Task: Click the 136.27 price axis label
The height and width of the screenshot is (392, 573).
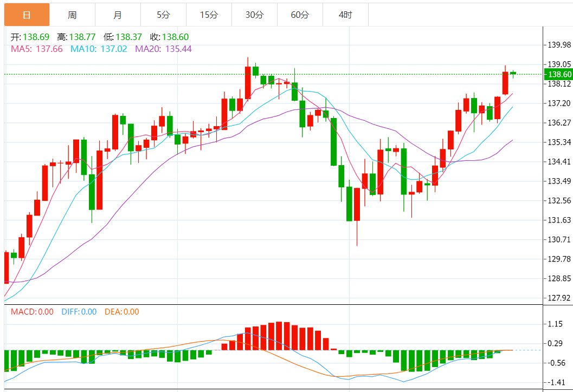Action: [559, 123]
